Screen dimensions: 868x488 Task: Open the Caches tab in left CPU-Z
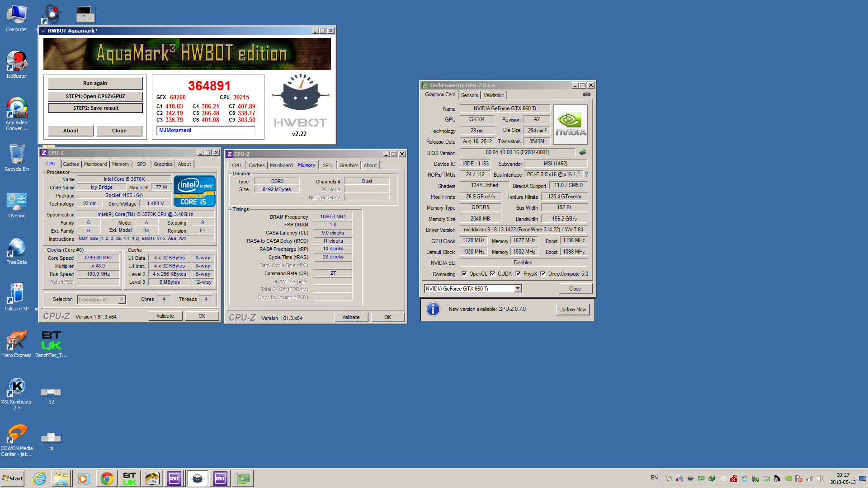[71, 164]
